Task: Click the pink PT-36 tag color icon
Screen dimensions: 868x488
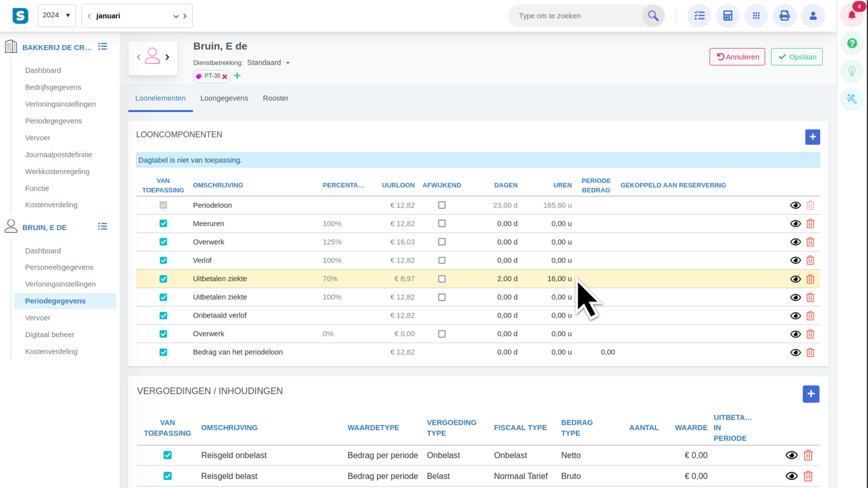Action: pyautogui.click(x=199, y=76)
